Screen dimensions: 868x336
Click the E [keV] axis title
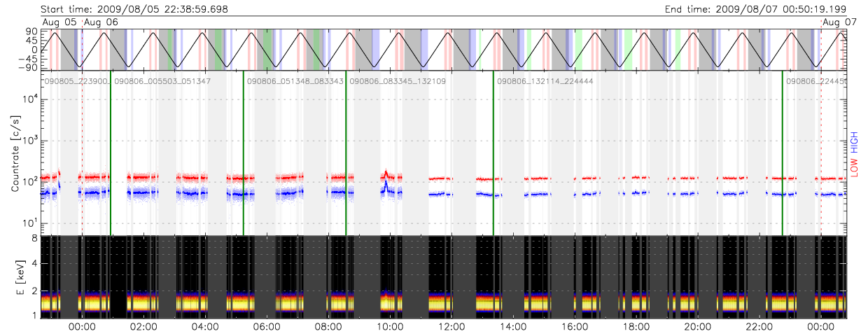(x=15, y=276)
